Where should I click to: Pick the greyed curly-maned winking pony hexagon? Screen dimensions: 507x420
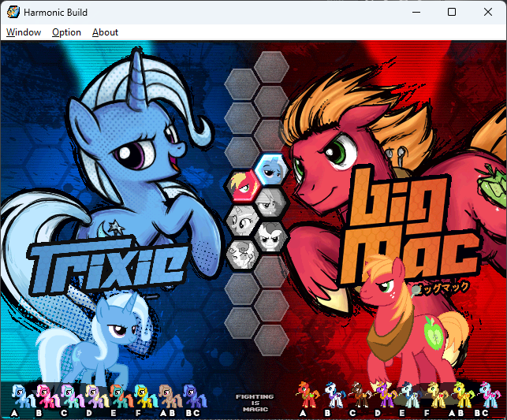[x=243, y=255]
